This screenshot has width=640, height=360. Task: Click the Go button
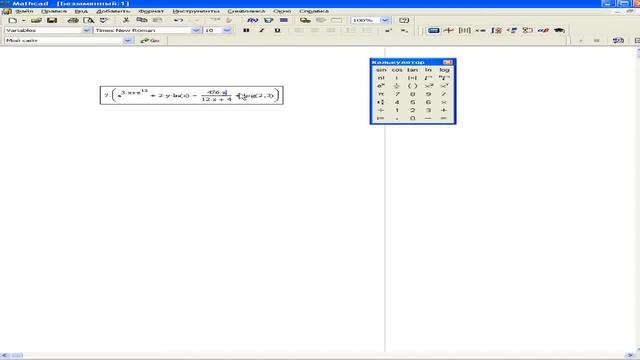pyautogui.click(x=150, y=40)
